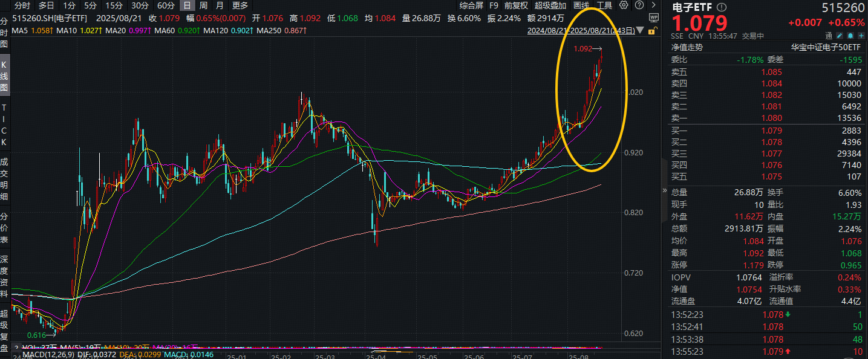
Task: Click the info icon beside 电子ETF
Action: [721, 7]
